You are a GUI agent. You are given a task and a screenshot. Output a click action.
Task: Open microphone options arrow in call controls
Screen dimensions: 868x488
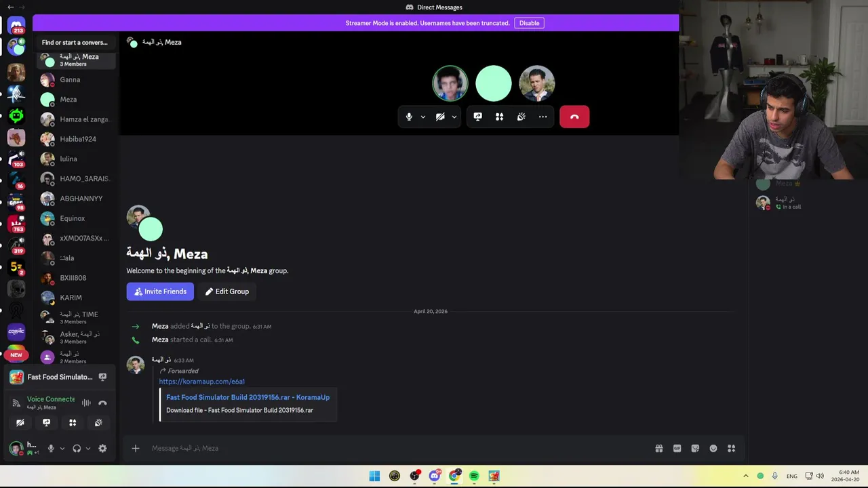click(x=423, y=117)
